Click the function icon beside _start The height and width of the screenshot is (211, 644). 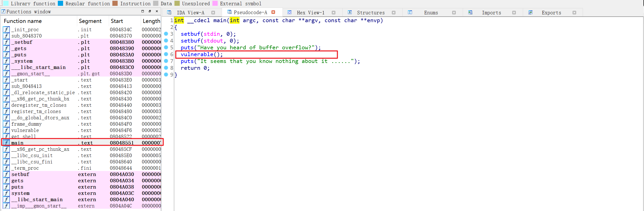(6, 80)
